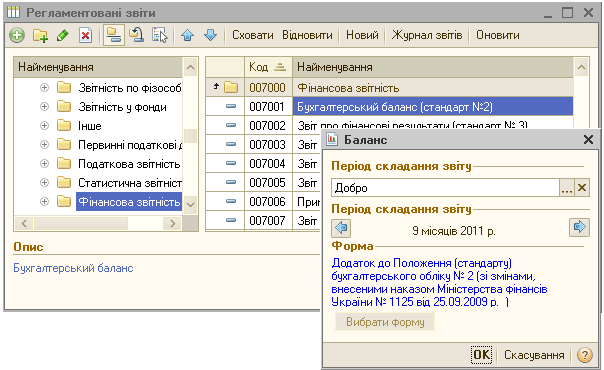Collapse the 007000 Фінансова звітність group row
Viewport: 604px width, 370px height.
point(216,87)
